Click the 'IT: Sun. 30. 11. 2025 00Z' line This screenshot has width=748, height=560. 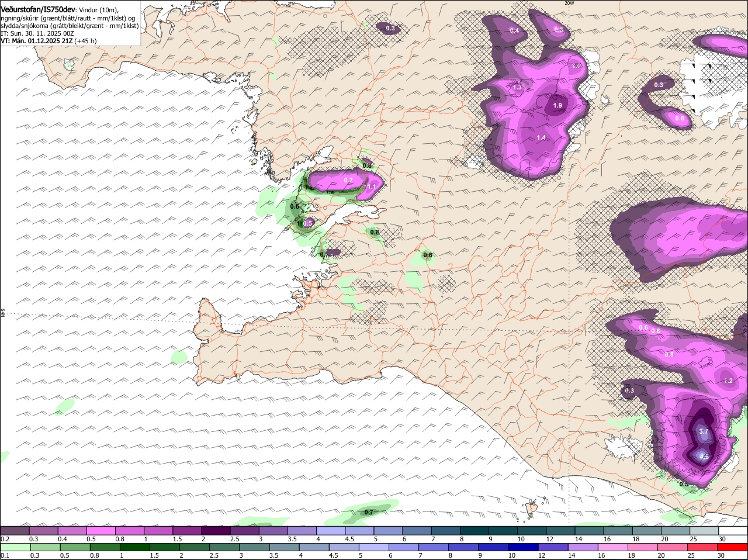click(x=37, y=33)
